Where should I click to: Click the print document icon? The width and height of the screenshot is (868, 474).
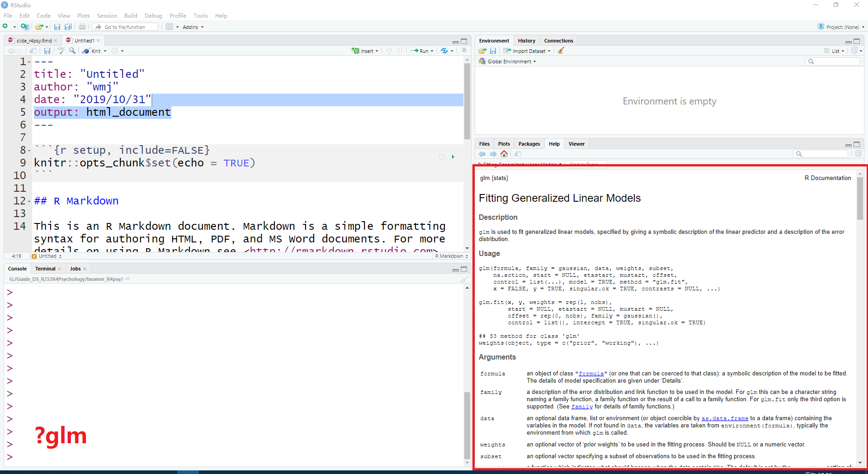(82, 27)
